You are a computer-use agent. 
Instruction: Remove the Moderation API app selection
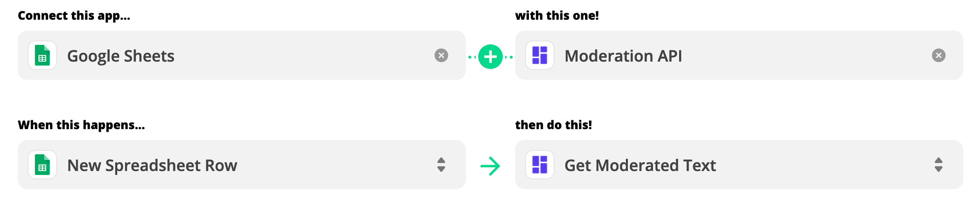coord(939,55)
